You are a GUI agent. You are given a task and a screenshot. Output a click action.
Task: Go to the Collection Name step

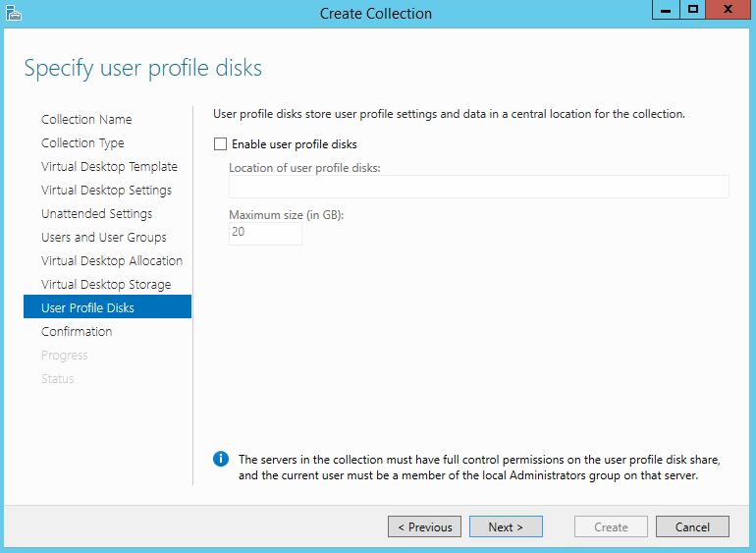point(86,119)
